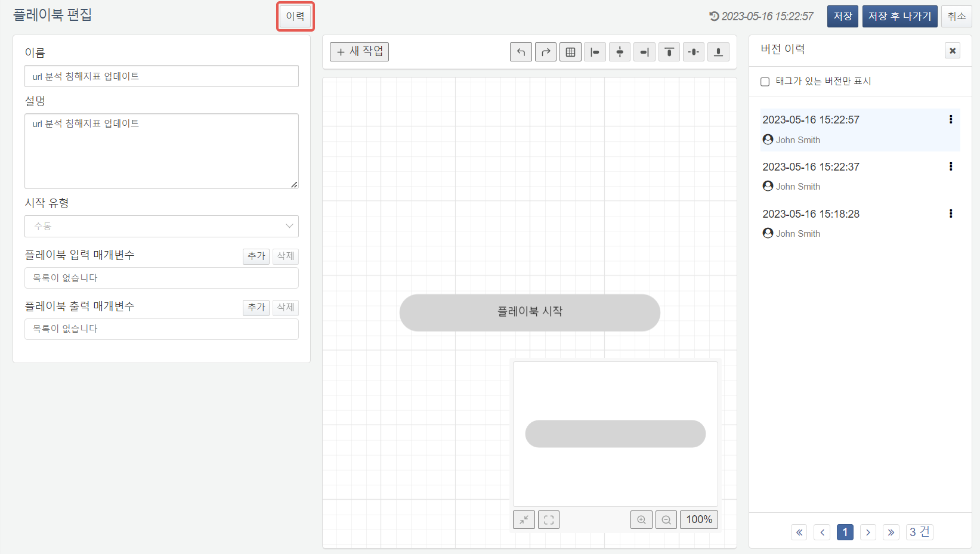This screenshot has width=980, height=554.
Task: Zoom in on the canvas
Action: pyautogui.click(x=641, y=520)
